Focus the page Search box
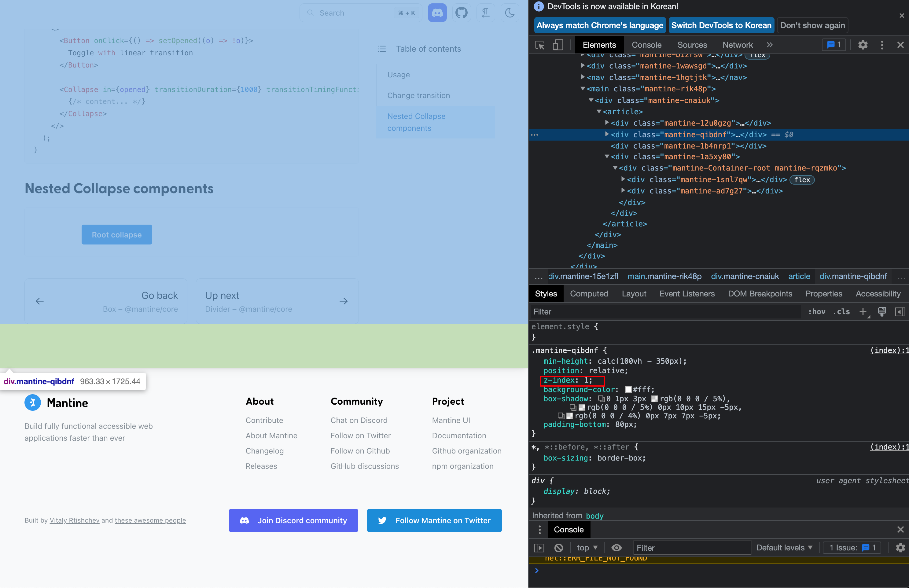This screenshot has width=909, height=588. point(361,13)
